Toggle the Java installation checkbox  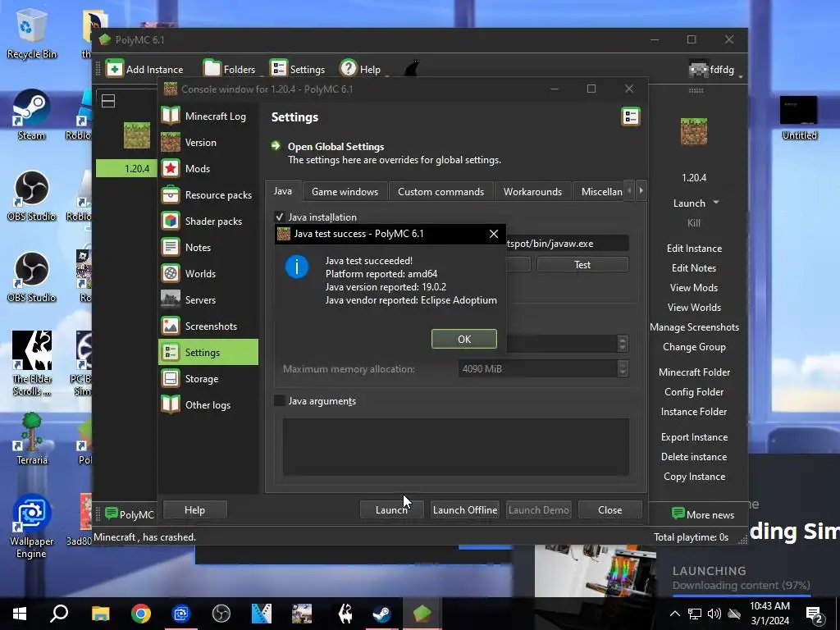(x=280, y=217)
